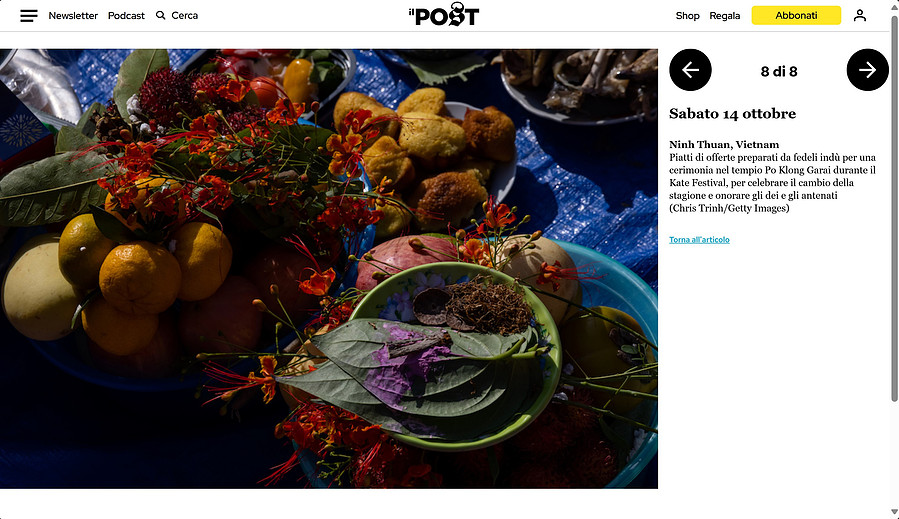Go to next photo with right arrow
Image resolution: width=899 pixels, height=519 pixels.
[867, 70]
